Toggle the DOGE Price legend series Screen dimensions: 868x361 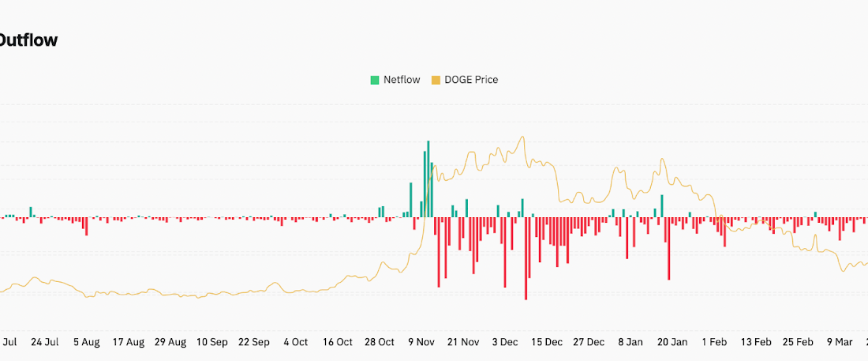[470, 80]
